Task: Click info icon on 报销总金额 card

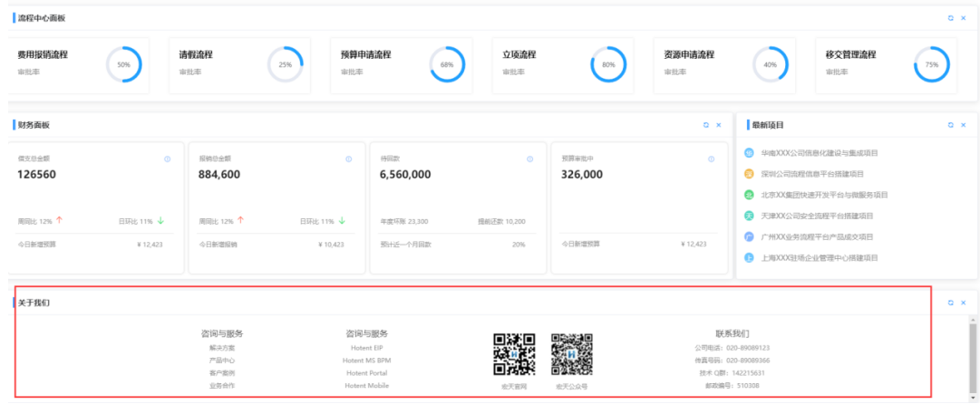Action: [349, 159]
